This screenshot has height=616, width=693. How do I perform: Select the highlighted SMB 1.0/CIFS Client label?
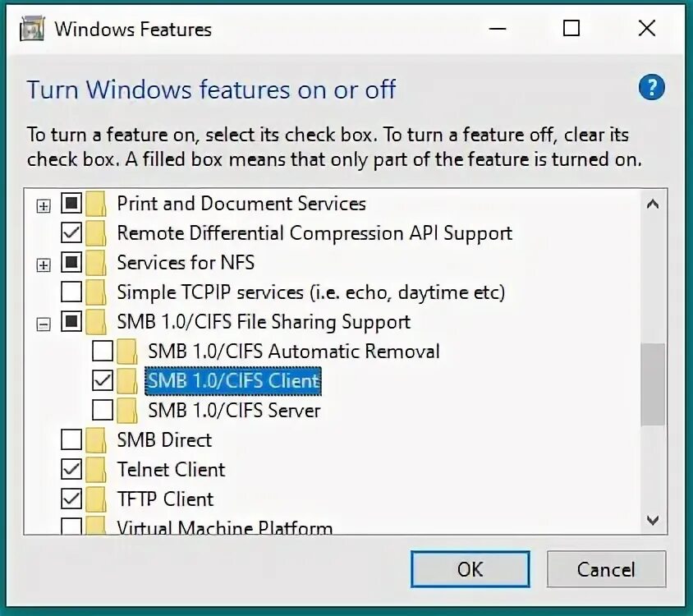233,381
